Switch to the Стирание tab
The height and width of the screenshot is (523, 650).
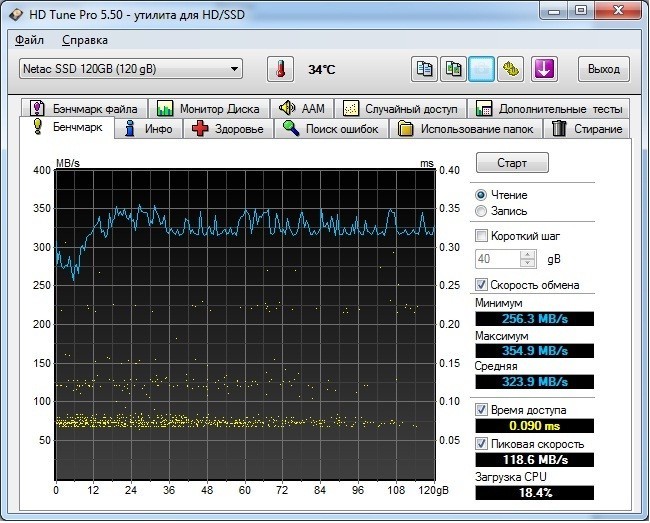586,129
